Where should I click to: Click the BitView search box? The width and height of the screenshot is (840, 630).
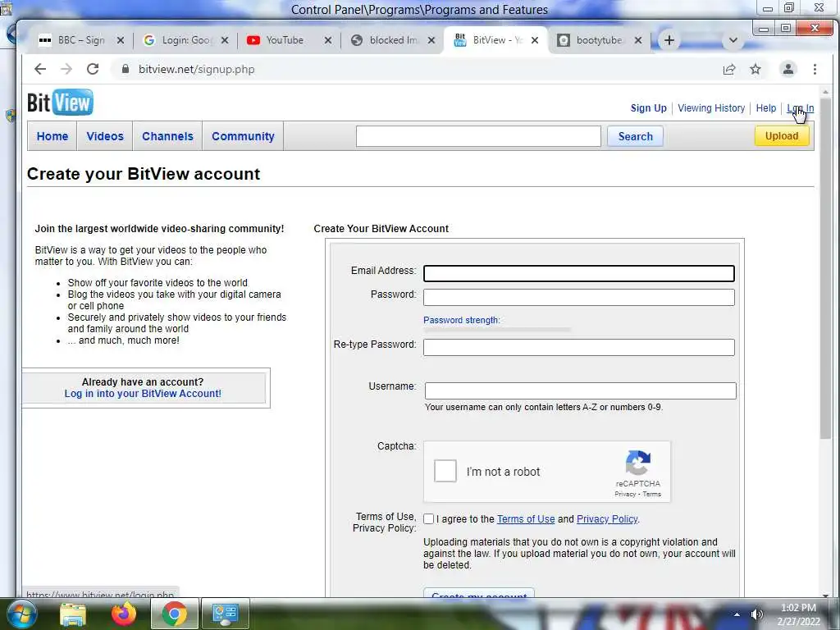coord(478,136)
